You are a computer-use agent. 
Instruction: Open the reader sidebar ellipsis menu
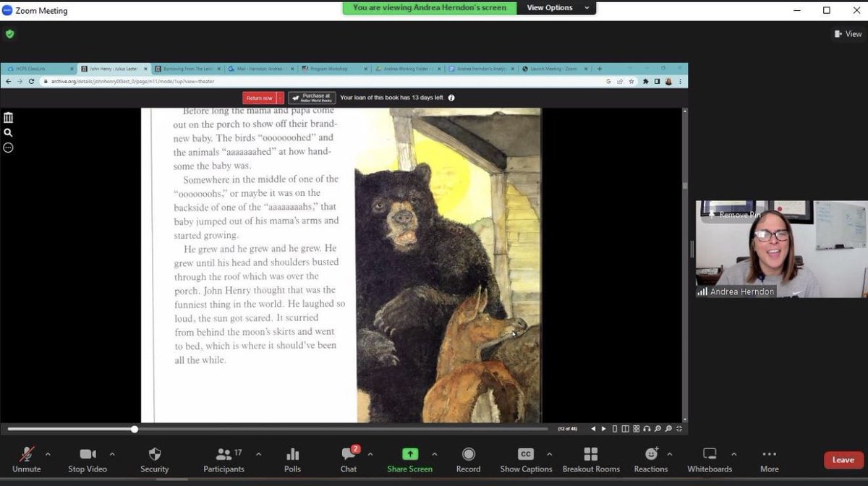pyautogui.click(x=8, y=148)
